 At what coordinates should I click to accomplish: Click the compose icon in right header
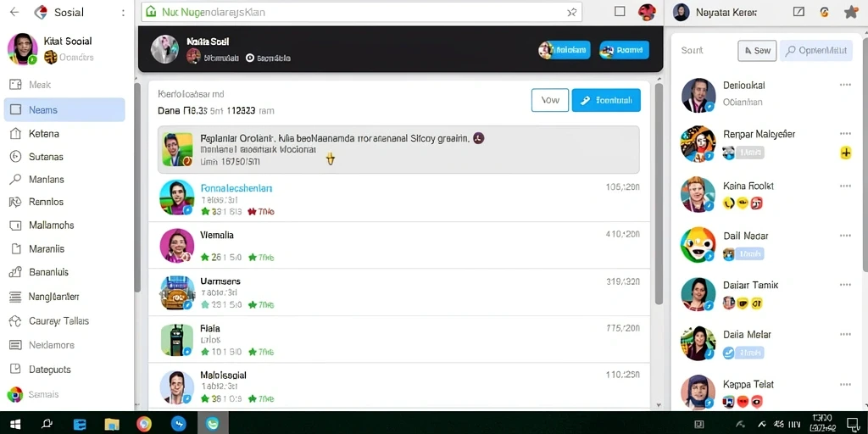(798, 12)
